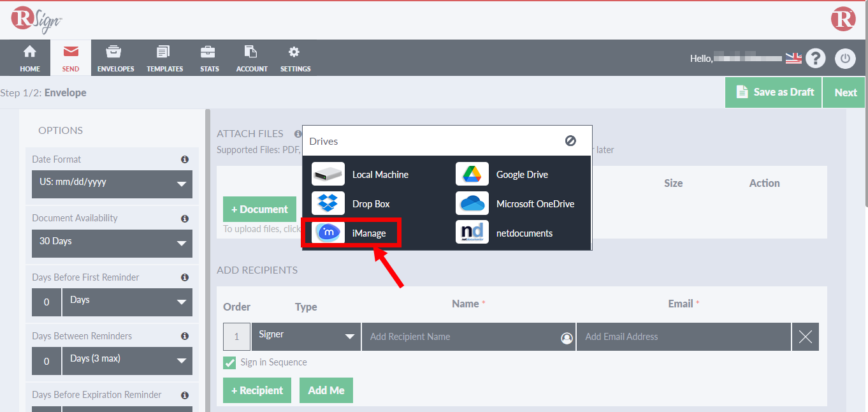Open the help question mark icon
The width and height of the screenshot is (868, 412).
click(x=815, y=59)
